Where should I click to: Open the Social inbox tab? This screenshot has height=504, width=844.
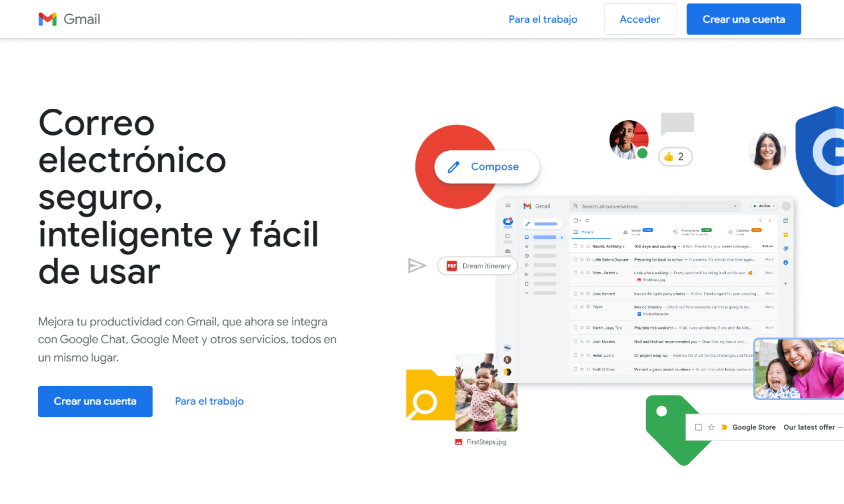click(636, 231)
